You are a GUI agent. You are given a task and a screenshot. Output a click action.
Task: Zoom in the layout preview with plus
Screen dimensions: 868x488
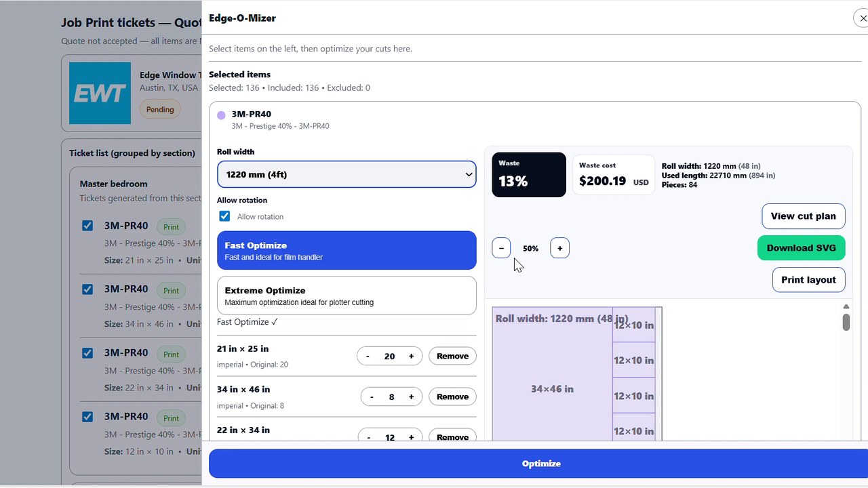click(x=559, y=248)
